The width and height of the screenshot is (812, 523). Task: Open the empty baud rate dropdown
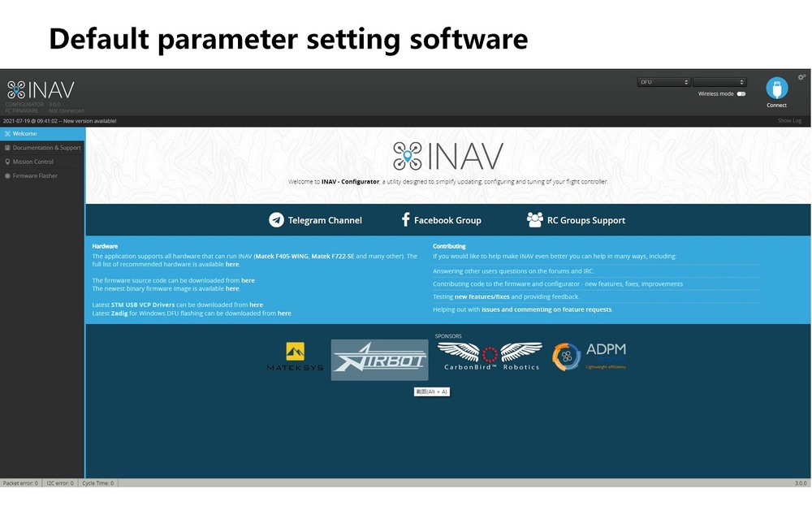click(x=719, y=82)
